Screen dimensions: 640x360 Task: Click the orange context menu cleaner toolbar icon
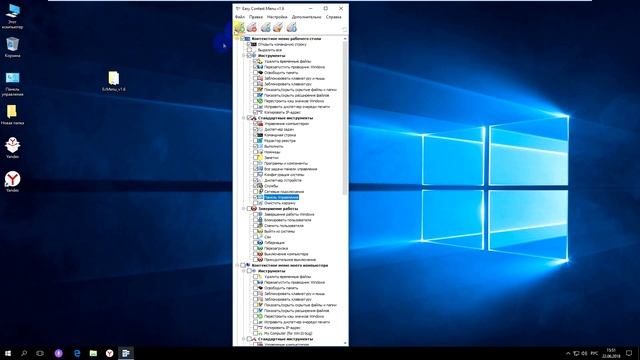278,27
